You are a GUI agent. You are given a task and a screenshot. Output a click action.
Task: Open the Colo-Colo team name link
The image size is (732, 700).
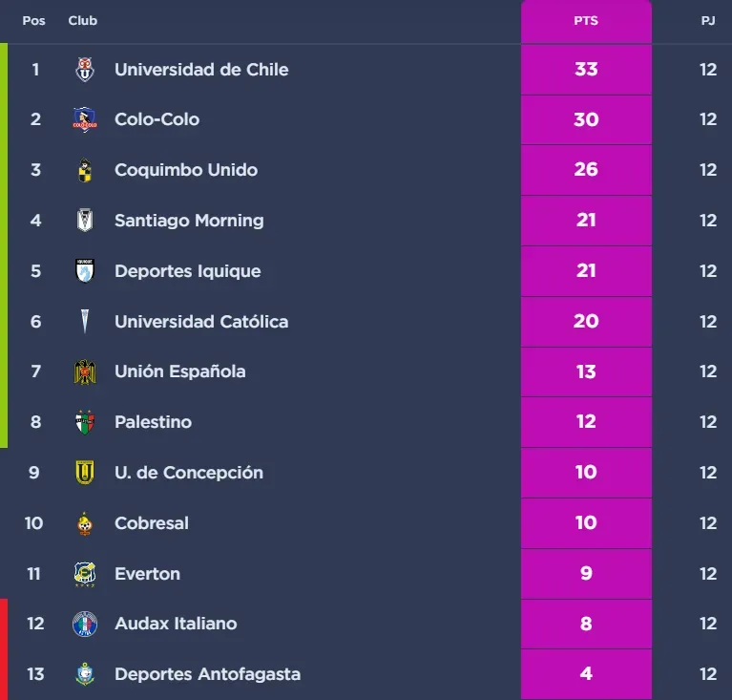pos(157,119)
